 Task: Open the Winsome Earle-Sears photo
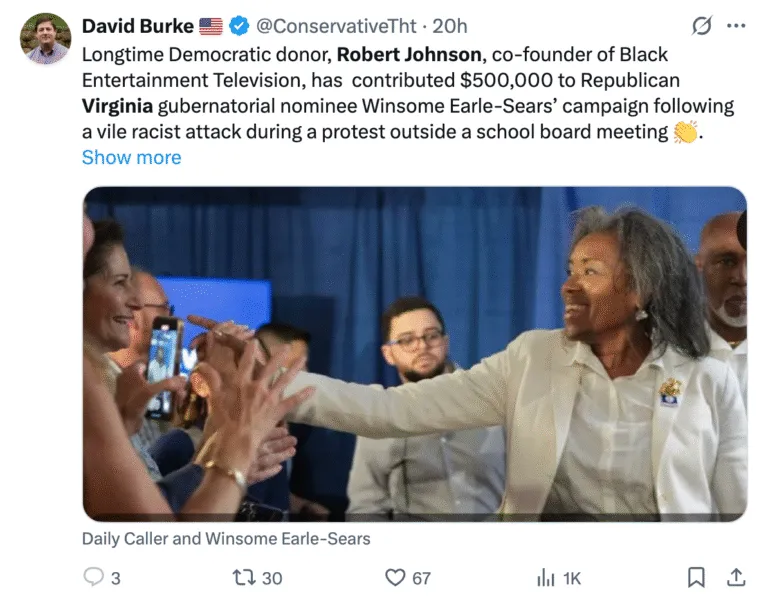[414, 354]
